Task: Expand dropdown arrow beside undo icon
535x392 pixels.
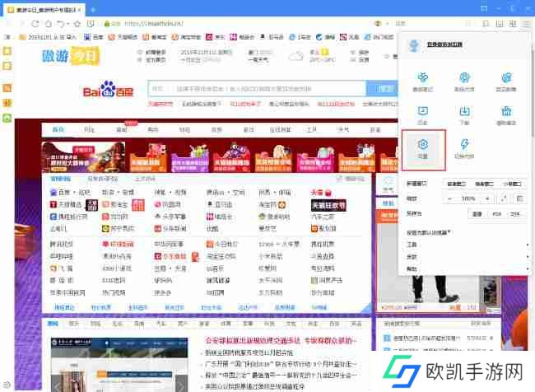Action: tap(68, 24)
